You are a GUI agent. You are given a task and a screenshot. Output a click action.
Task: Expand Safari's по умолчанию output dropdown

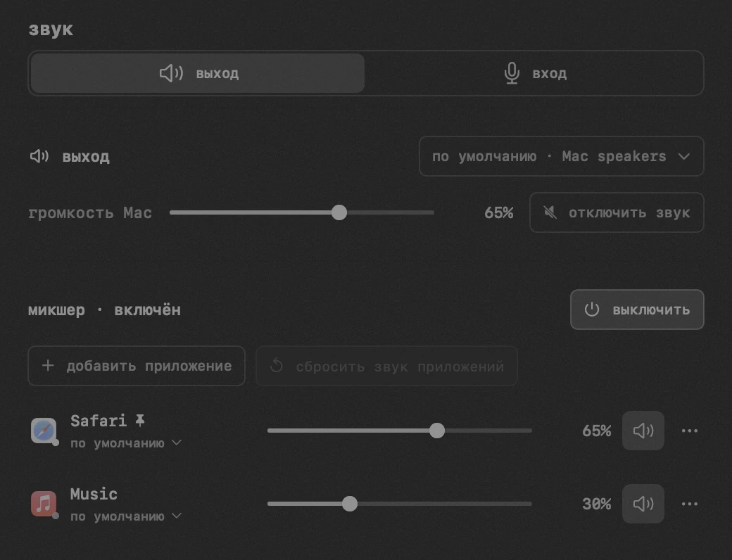click(x=125, y=443)
